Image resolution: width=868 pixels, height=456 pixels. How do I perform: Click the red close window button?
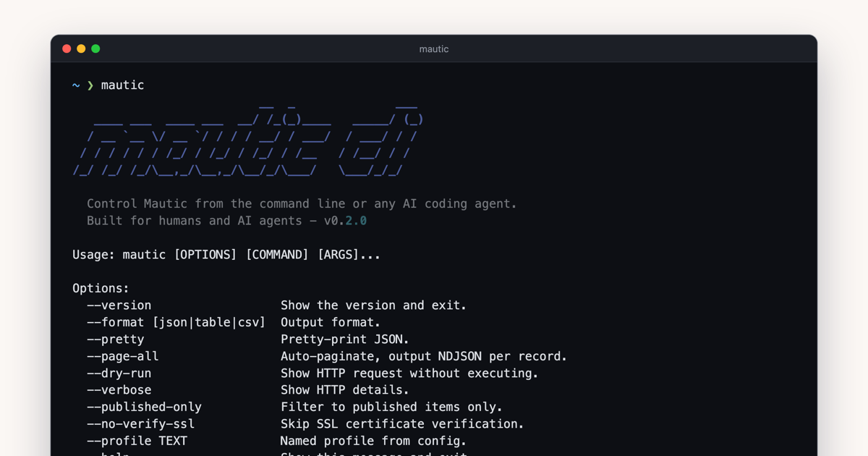click(67, 48)
